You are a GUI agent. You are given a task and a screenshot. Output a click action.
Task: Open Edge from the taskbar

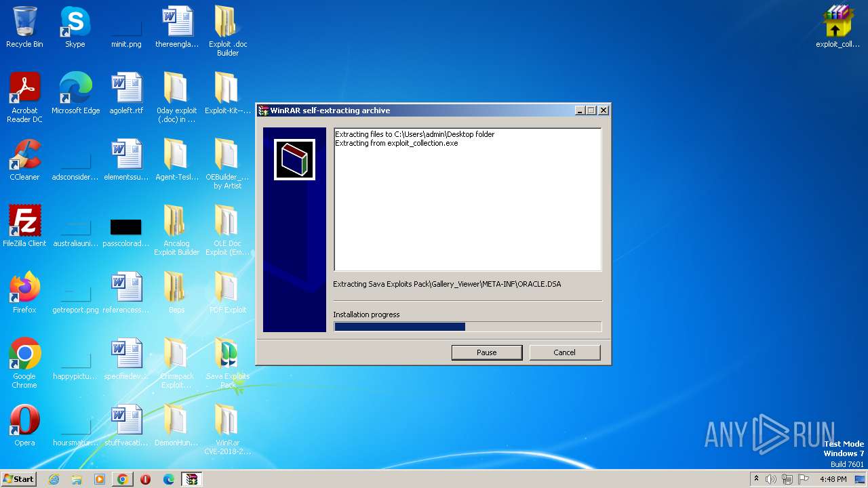(x=169, y=479)
